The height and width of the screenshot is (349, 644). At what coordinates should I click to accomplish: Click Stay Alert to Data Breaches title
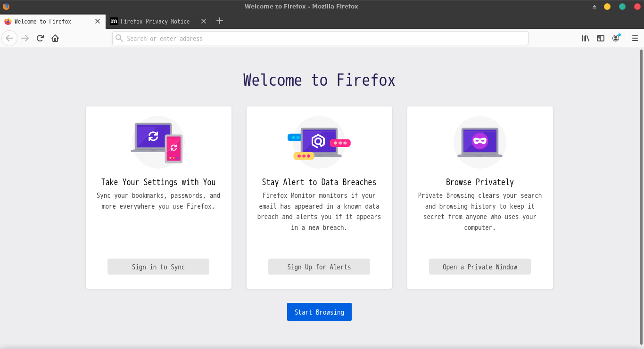tap(319, 182)
